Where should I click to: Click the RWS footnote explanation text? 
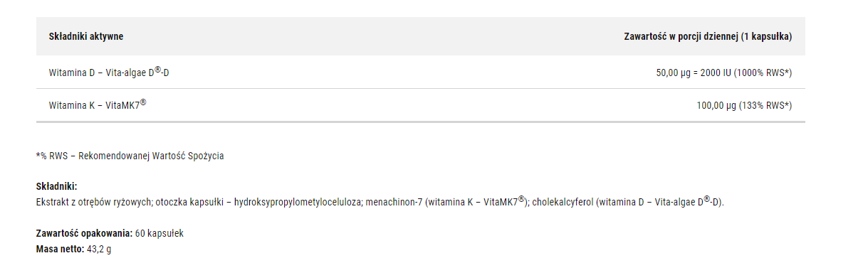tap(130, 156)
